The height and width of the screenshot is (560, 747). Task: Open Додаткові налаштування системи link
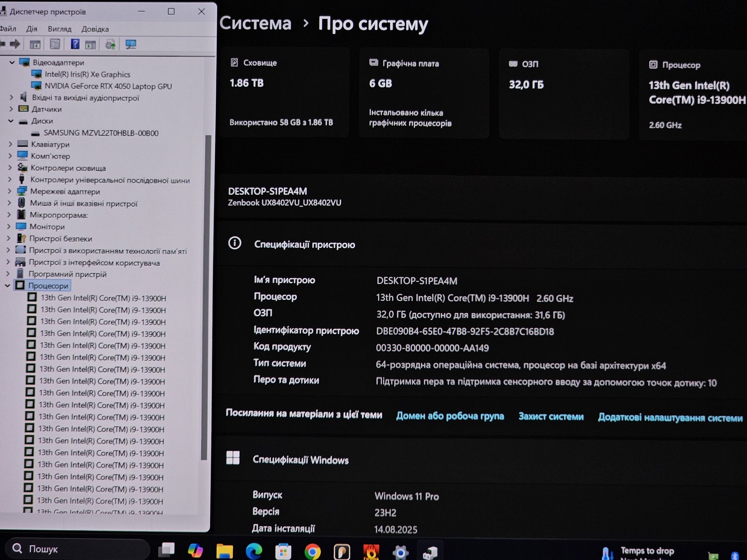[x=670, y=417]
